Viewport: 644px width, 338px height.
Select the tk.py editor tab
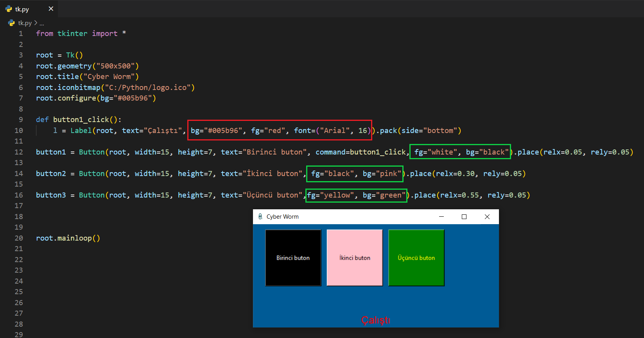coord(22,9)
